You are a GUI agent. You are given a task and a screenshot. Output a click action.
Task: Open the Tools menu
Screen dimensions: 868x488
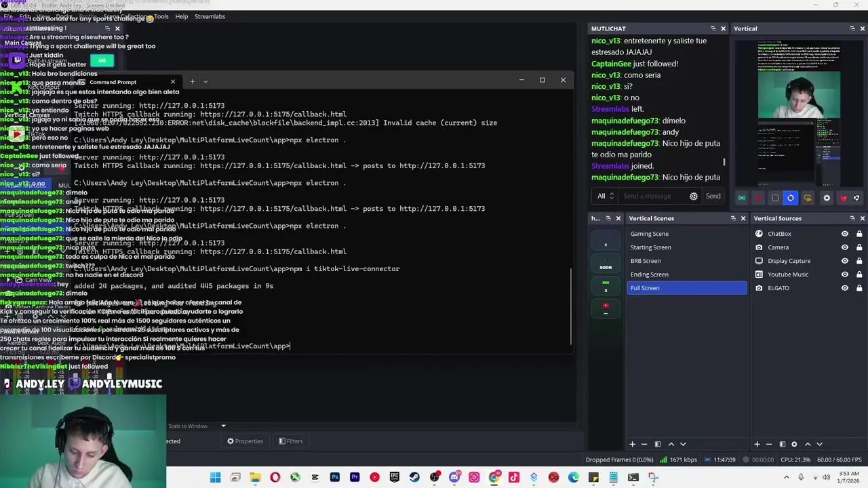(x=161, y=16)
